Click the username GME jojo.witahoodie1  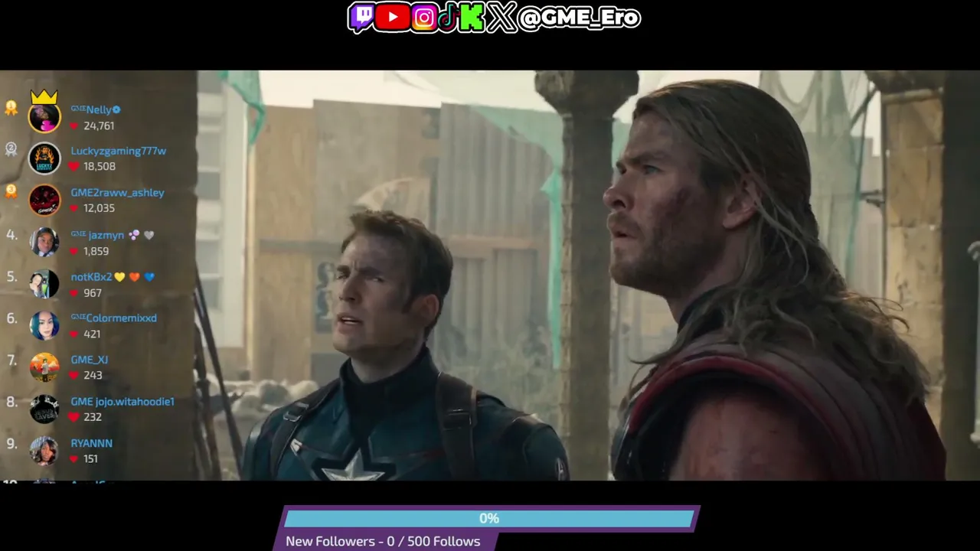pos(122,402)
